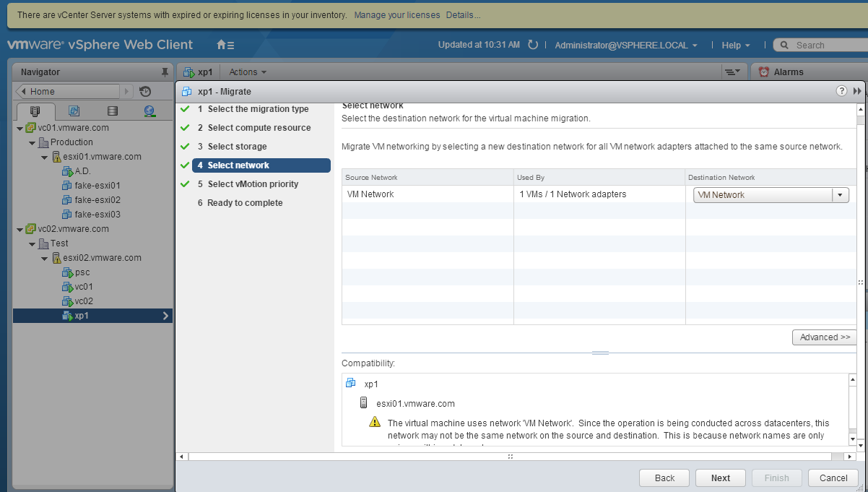
Task: Go to step 1 Select the migration type
Action: point(253,109)
